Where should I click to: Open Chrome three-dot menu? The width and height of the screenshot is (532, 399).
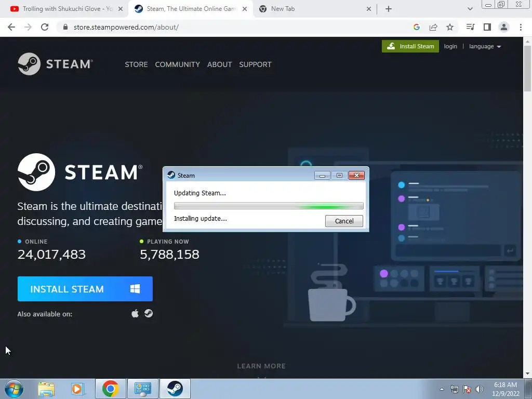click(x=521, y=27)
